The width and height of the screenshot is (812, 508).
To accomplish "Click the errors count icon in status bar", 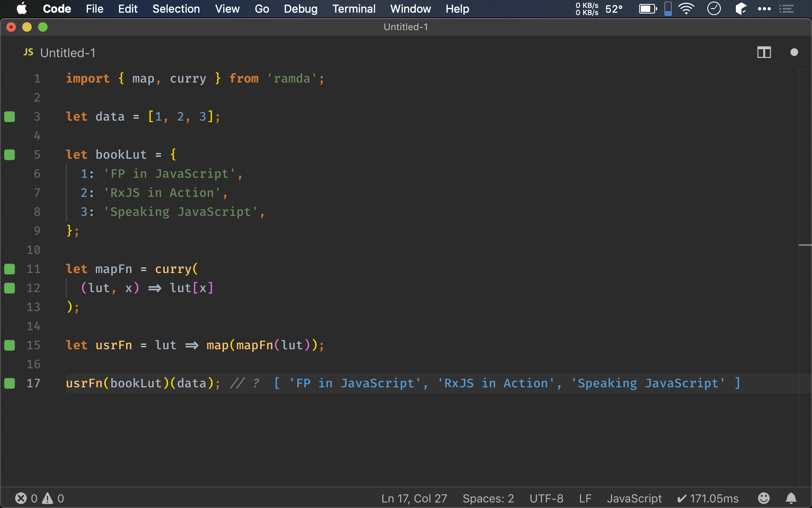I will 21,498.
